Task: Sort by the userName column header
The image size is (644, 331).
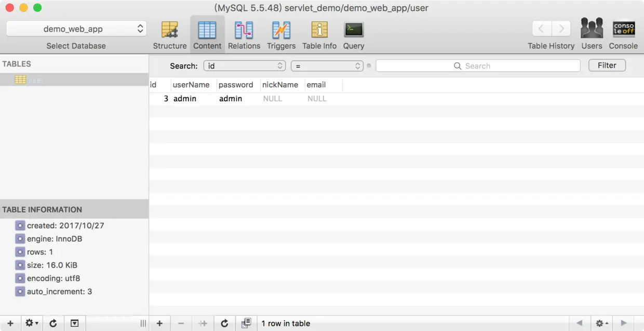Action: (x=194, y=85)
